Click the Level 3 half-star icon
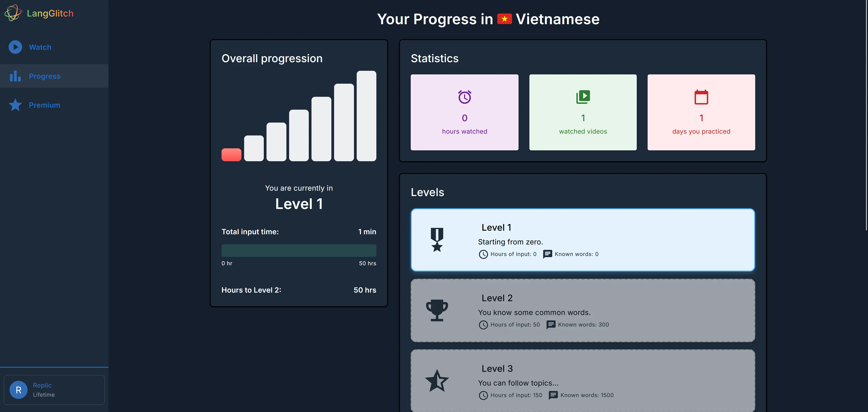 (437, 381)
